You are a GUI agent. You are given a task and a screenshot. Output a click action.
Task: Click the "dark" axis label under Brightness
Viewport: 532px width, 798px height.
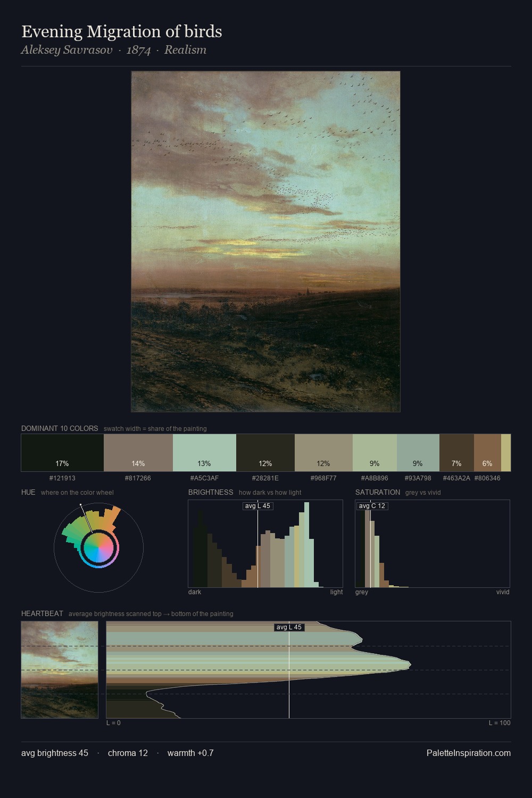click(195, 592)
